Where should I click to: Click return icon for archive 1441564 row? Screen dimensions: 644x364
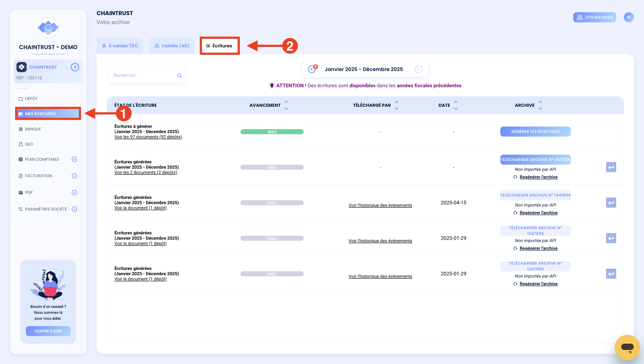pos(611,203)
